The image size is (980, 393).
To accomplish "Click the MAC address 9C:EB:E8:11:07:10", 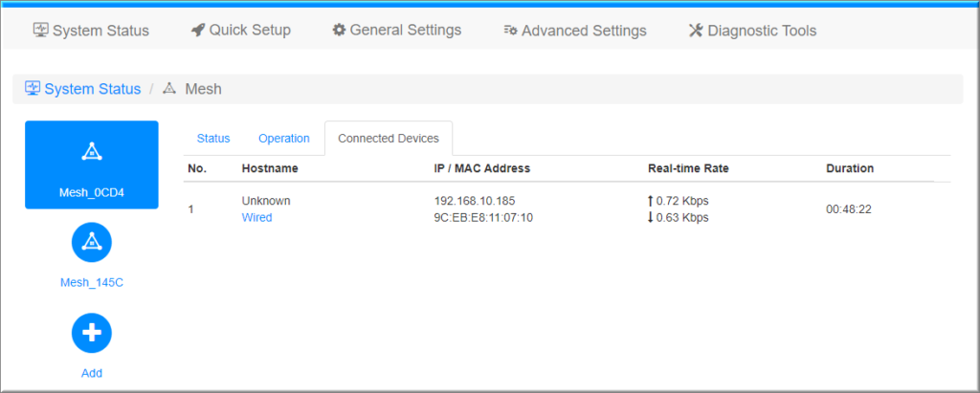I will (483, 217).
